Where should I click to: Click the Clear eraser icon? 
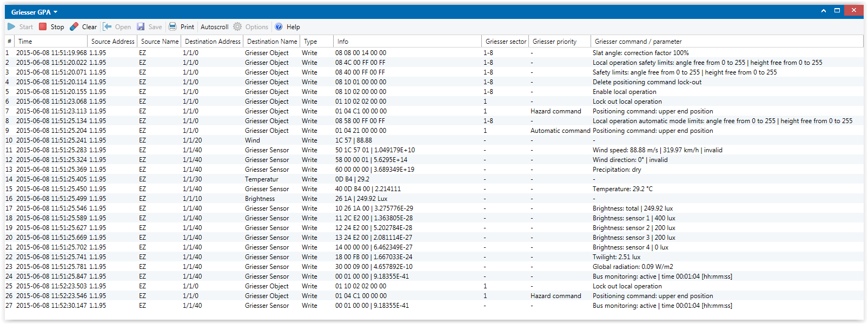[74, 26]
